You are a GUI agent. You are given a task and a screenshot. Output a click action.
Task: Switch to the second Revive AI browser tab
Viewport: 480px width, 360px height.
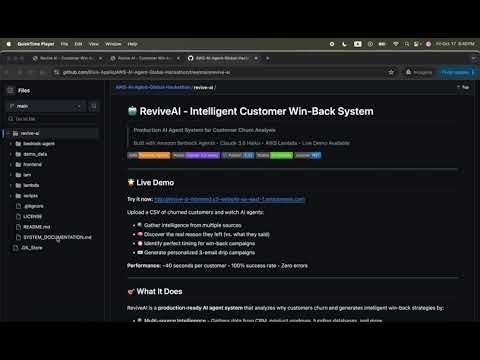tap(144, 58)
